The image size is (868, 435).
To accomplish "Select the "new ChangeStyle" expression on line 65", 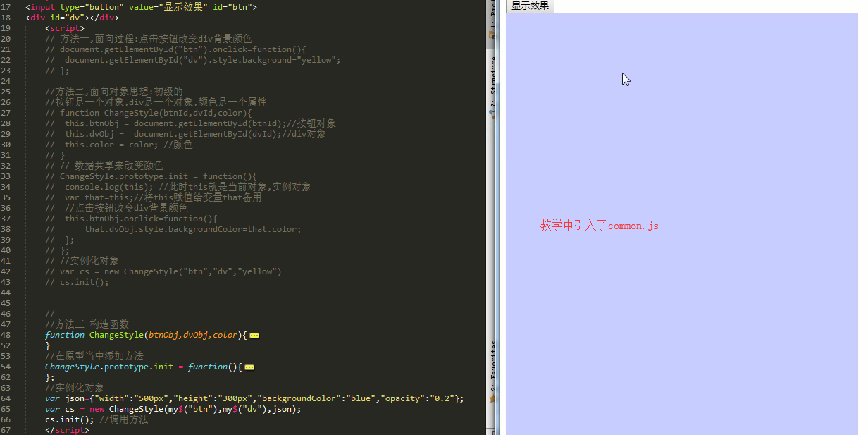I will [127, 409].
